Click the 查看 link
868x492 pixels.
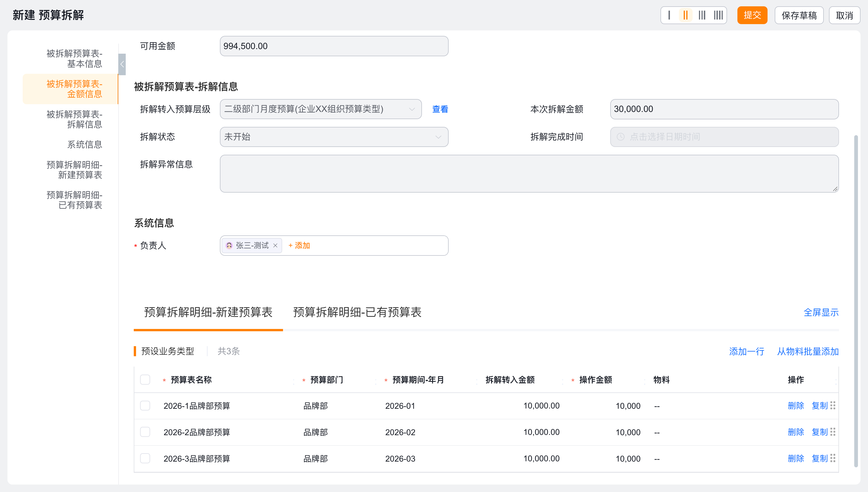(x=440, y=109)
